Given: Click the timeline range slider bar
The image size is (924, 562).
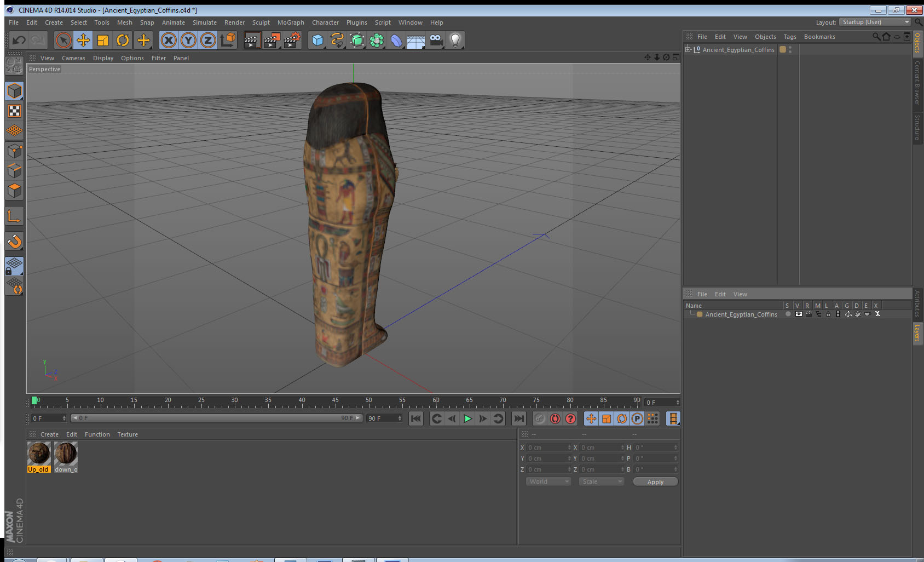Looking at the screenshot, I should click(217, 418).
